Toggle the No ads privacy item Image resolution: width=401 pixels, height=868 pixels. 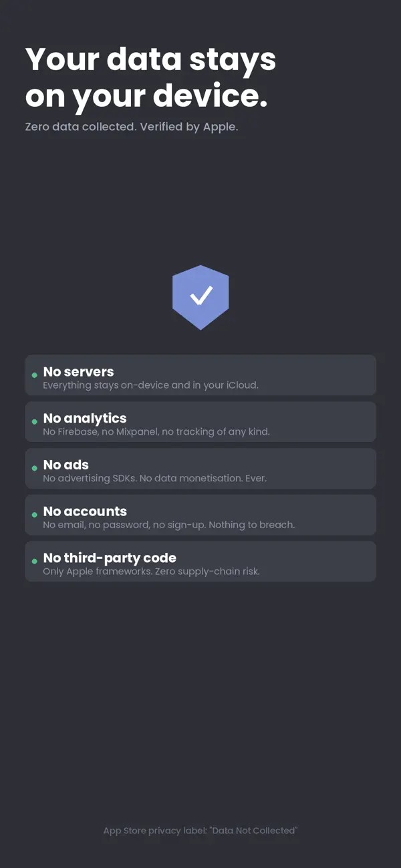tap(200, 468)
